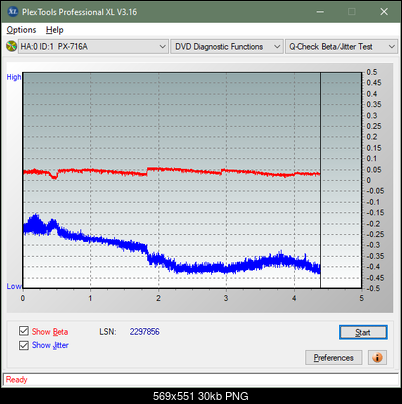Open the Preferences button
This screenshot has height=404, width=402.
point(334,358)
